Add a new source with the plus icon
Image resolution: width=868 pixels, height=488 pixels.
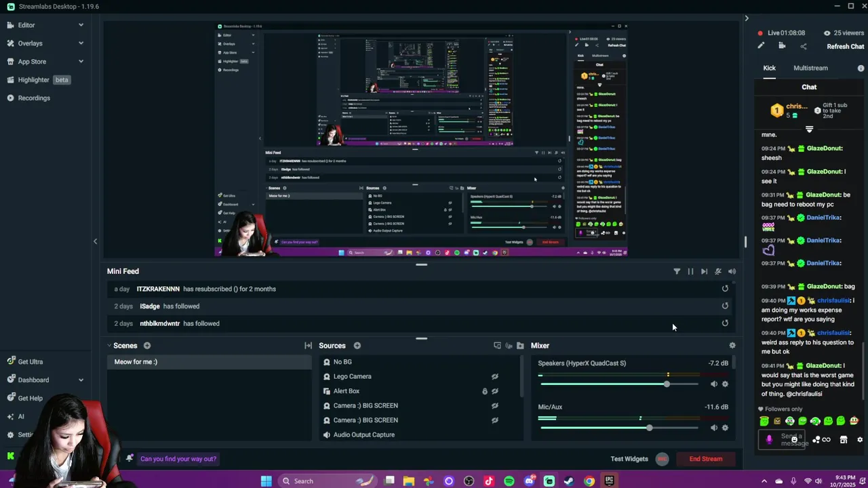click(x=357, y=346)
